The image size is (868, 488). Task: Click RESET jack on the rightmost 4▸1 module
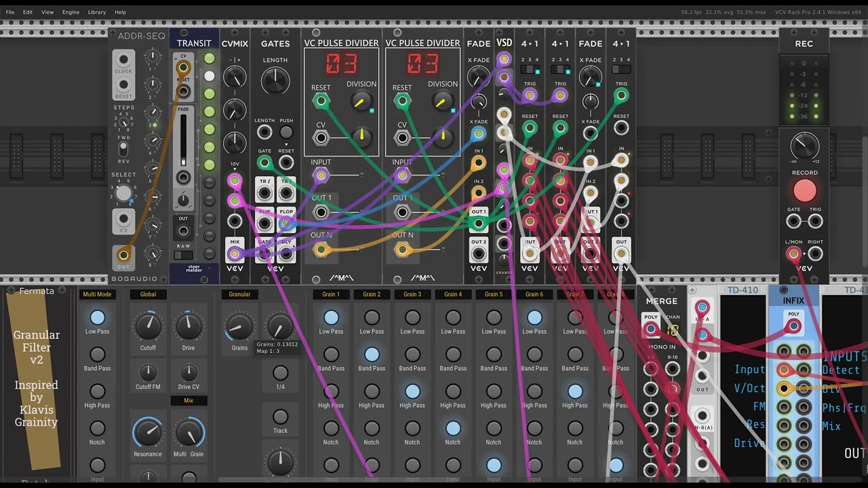click(621, 128)
